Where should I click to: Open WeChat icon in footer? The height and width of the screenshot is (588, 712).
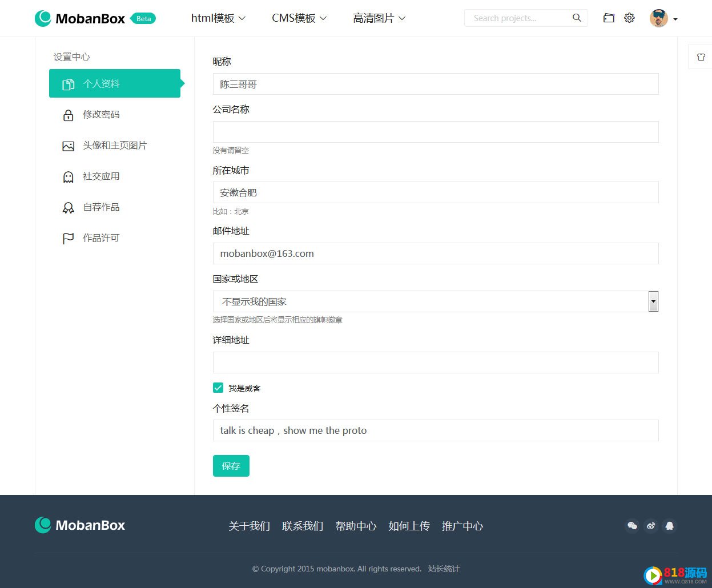pyautogui.click(x=632, y=526)
